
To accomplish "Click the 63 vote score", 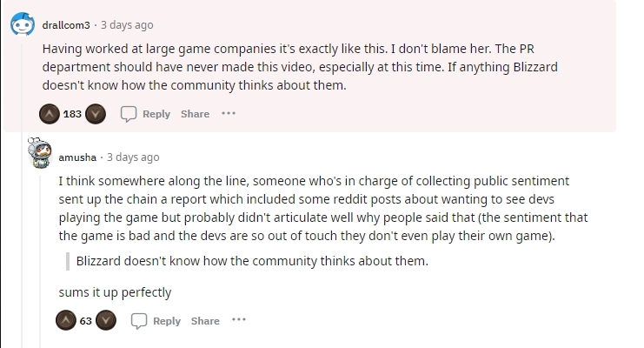I will click(x=86, y=321).
